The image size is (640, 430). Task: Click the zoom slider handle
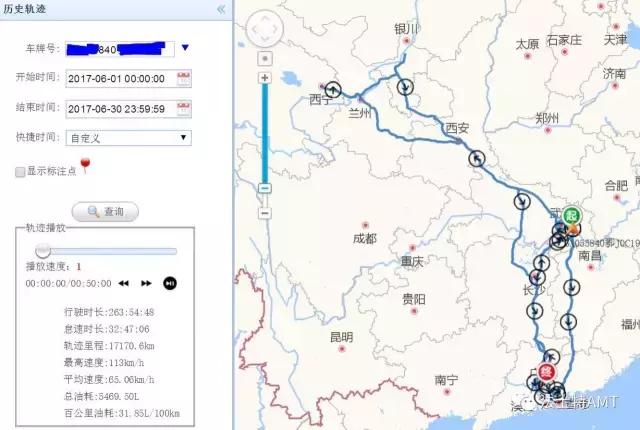tap(265, 188)
